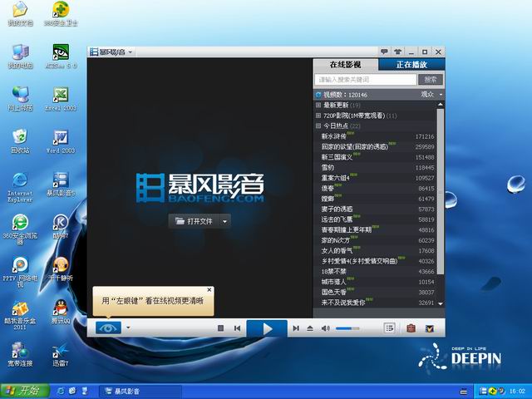This screenshot has width=532, height=399.
Task: Click the eject/open file icon
Action: (310, 328)
